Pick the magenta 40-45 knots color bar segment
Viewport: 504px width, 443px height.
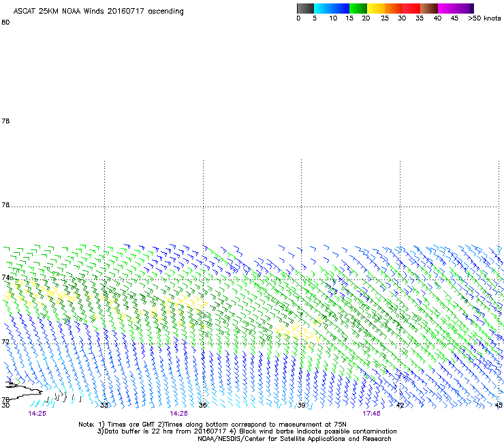coord(447,8)
